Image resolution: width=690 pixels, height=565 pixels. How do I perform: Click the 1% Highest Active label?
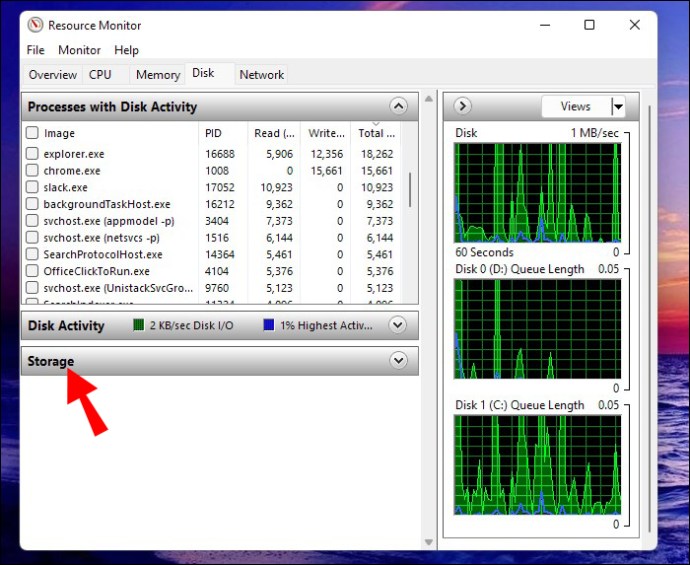326,326
